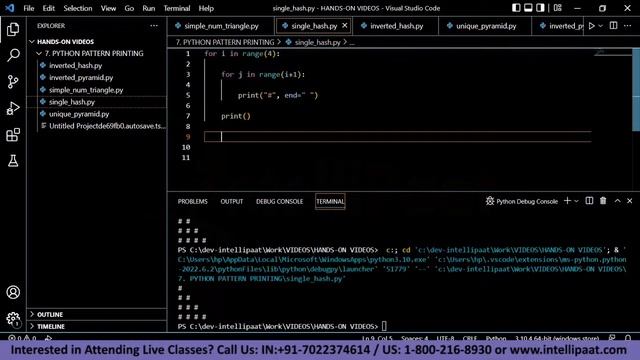This screenshot has width=640, height=360.
Task: Place cursor on editor line 9
Action: tap(398, 137)
